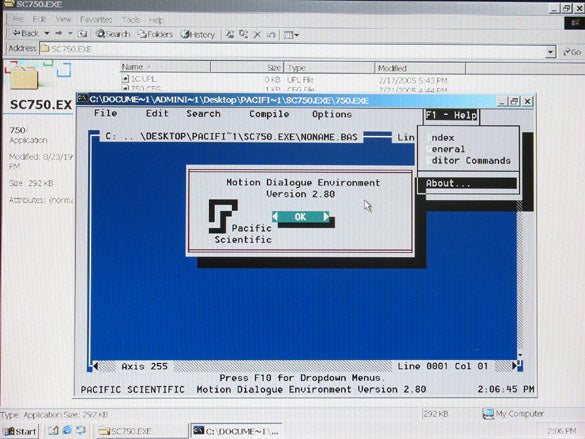Click the History toolbar button
The width and height of the screenshot is (585, 439).
pos(198,35)
